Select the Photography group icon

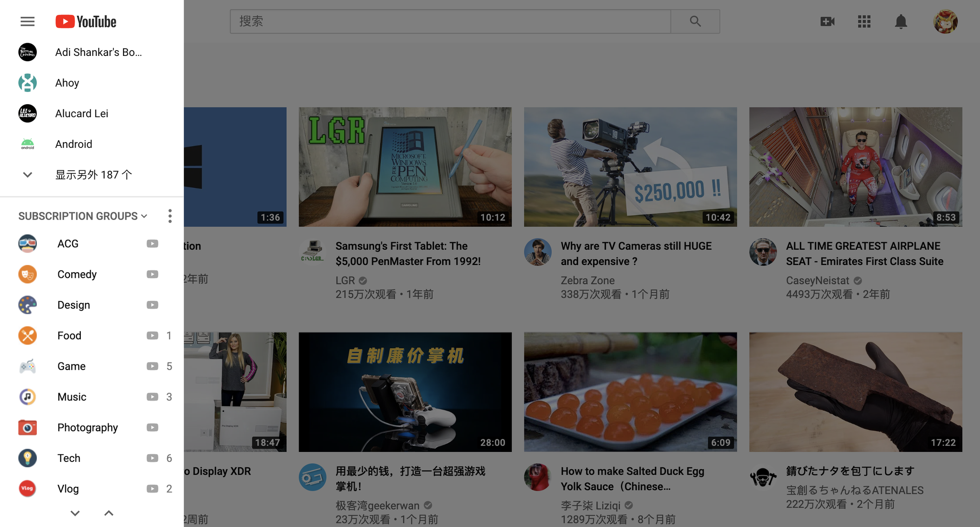click(27, 427)
